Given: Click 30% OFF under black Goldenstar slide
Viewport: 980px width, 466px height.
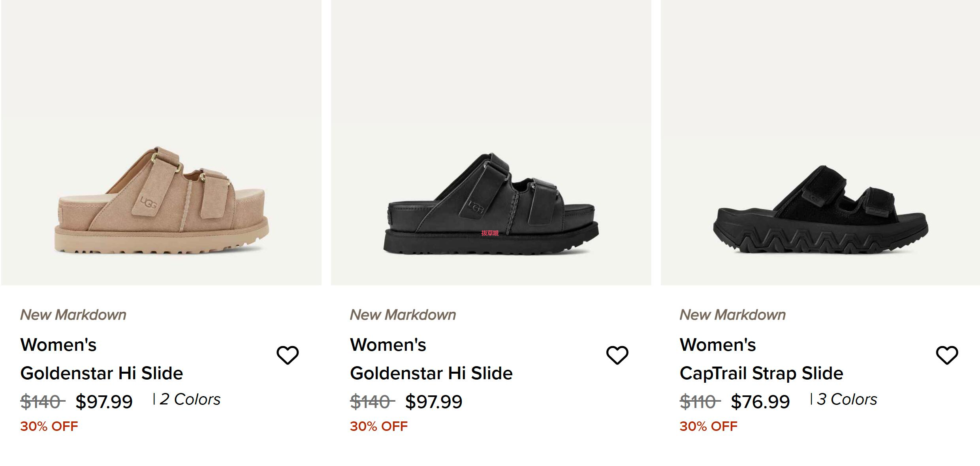Looking at the screenshot, I should click(379, 426).
